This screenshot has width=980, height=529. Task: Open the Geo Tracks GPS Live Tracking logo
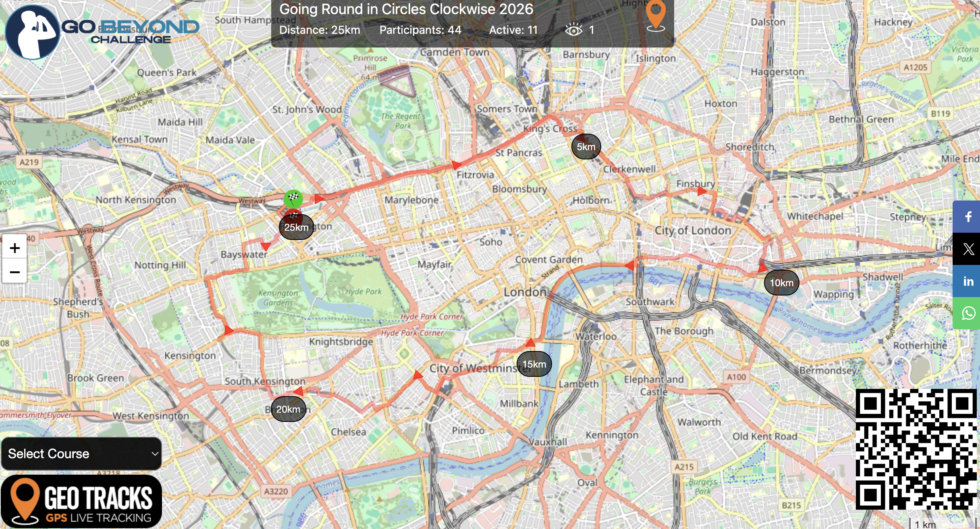(x=81, y=501)
